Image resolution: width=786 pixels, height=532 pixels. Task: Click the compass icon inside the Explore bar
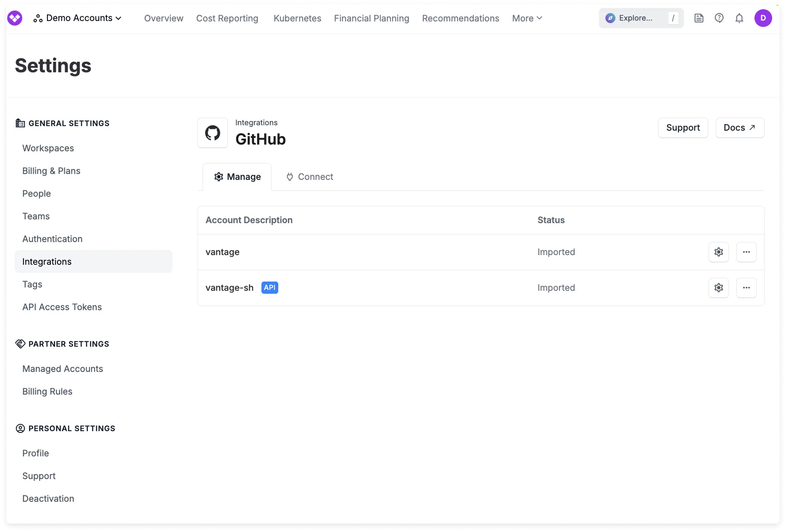[x=610, y=18]
